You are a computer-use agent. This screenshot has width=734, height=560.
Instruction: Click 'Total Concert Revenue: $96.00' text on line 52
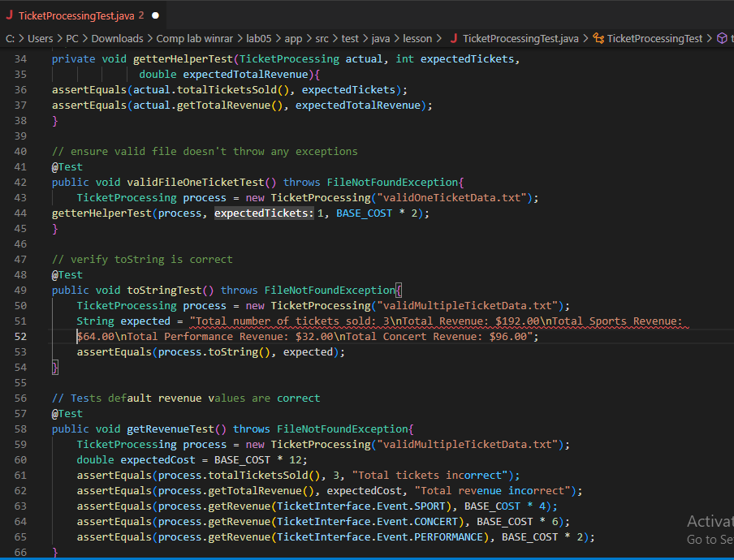[438, 336]
